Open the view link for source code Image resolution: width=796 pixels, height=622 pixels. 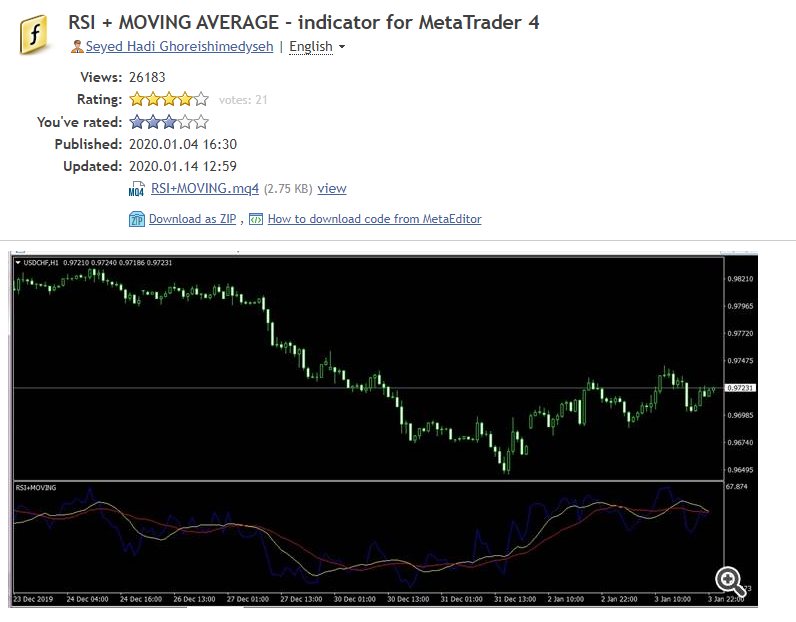[x=332, y=188]
